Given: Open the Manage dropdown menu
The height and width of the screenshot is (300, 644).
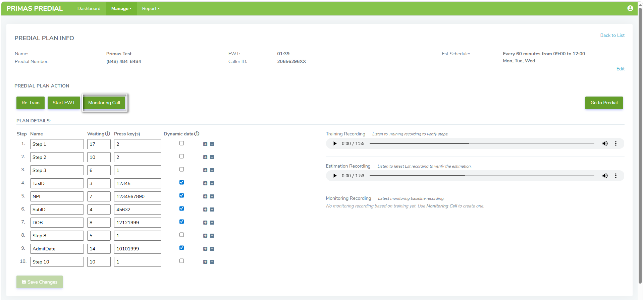Looking at the screenshot, I should point(121,8).
